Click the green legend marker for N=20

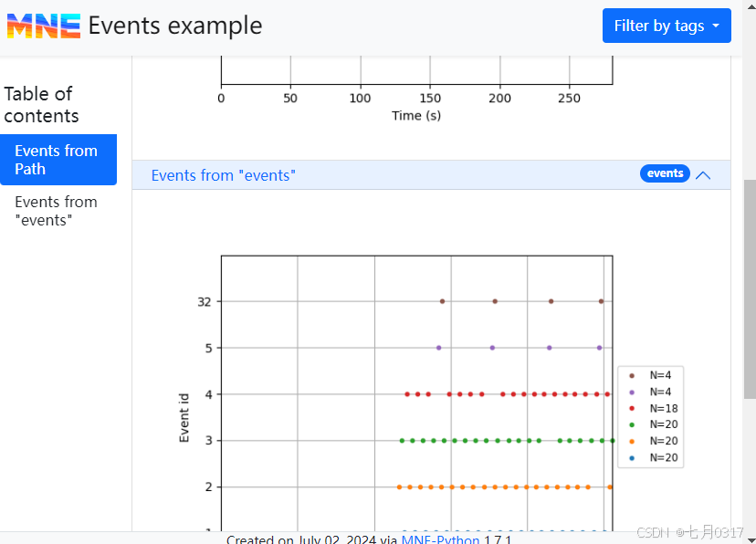[632, 424]
